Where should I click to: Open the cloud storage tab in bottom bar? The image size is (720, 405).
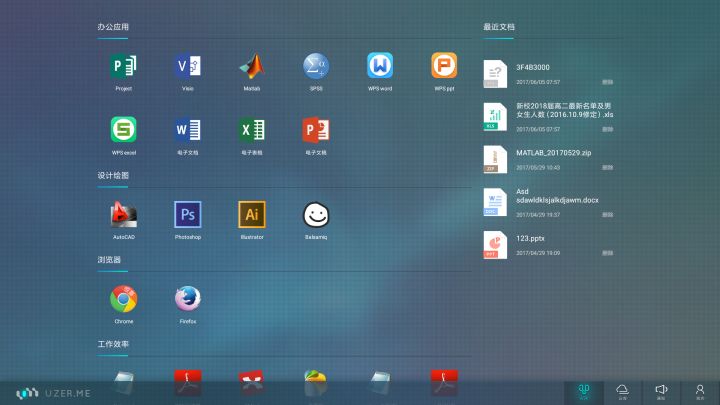[x=622, y=393]
